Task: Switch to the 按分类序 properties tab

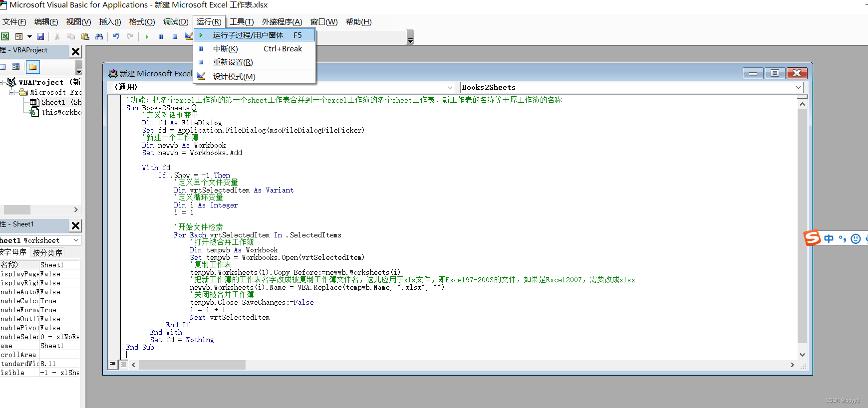Action: [x=47, y=253]
